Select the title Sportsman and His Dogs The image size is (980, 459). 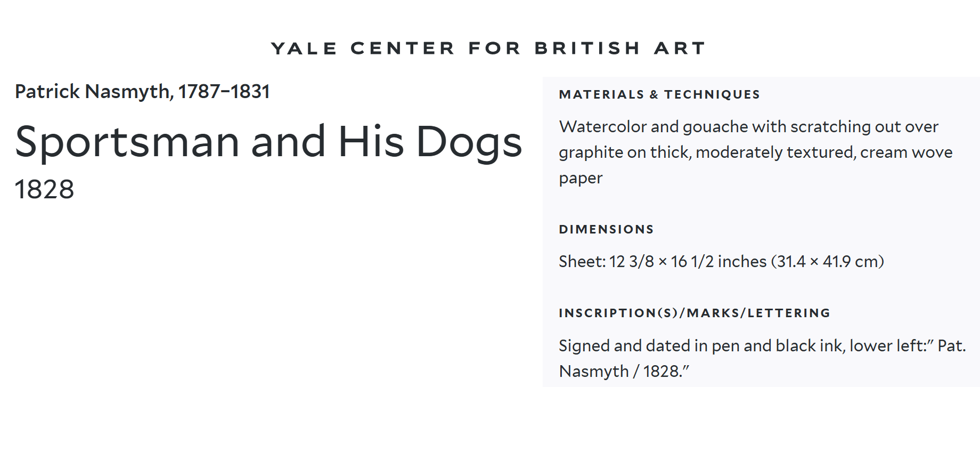[x=268, y=142]
